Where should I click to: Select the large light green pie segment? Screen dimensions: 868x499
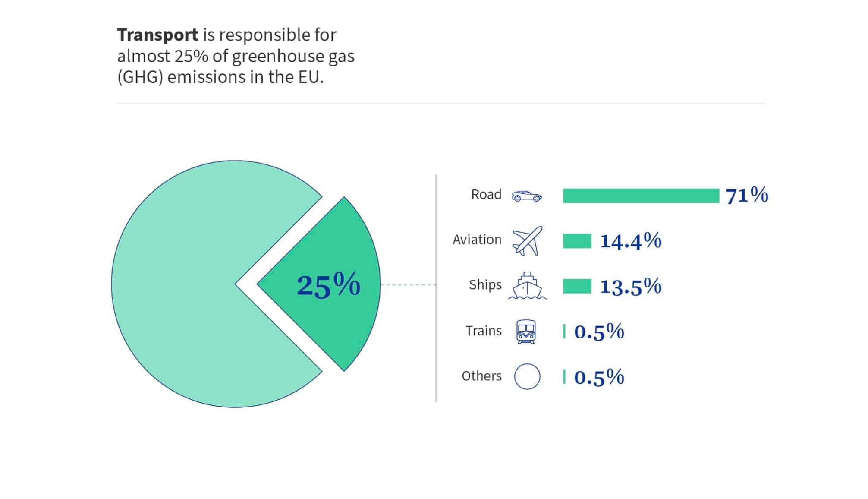(x=181, y=284)
